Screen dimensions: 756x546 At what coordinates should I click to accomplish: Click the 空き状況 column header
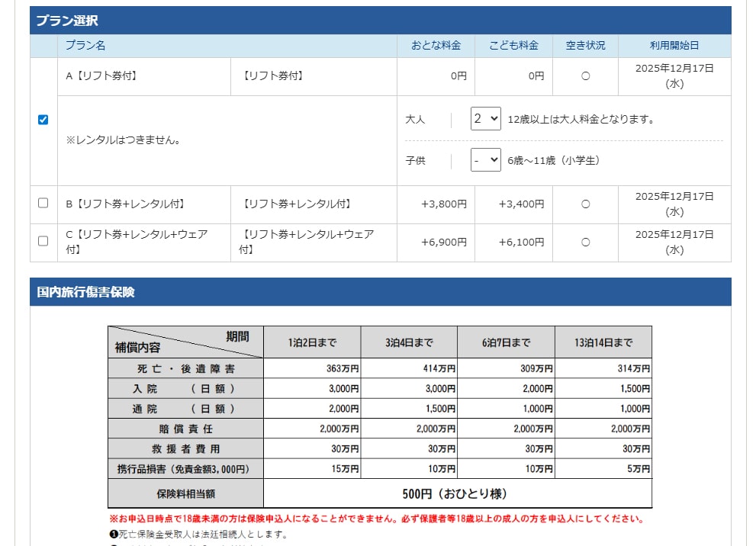coord(585,46)
